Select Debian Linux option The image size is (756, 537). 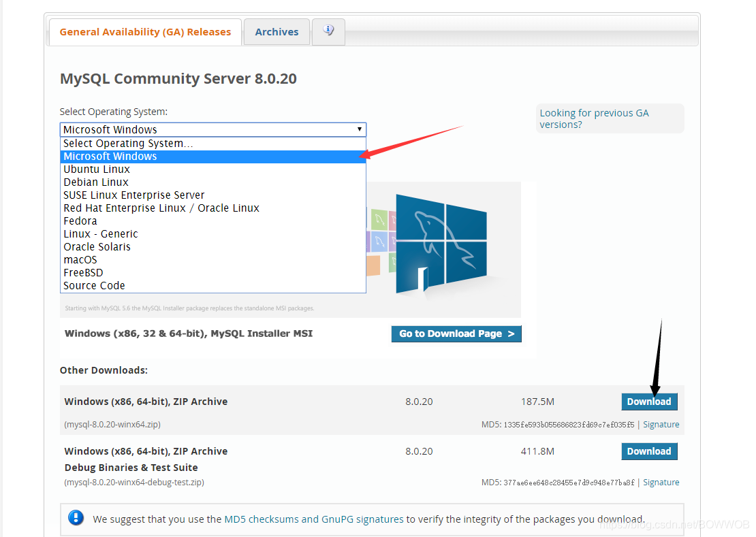click(213, 182)
